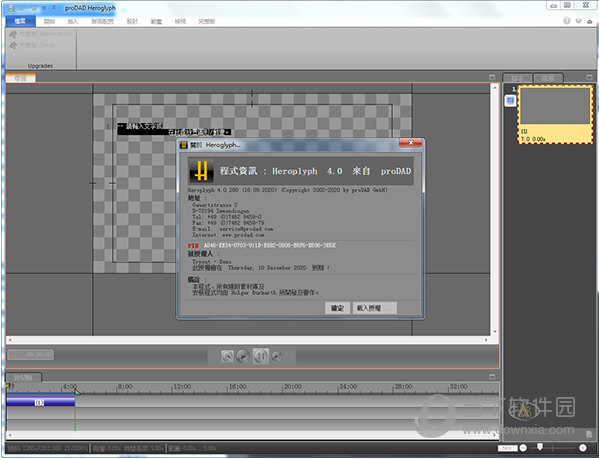The height and width of the screenshot is (459, 599).
Task: Click the page icon at scene panel bottom
Action: click(589, 434)
